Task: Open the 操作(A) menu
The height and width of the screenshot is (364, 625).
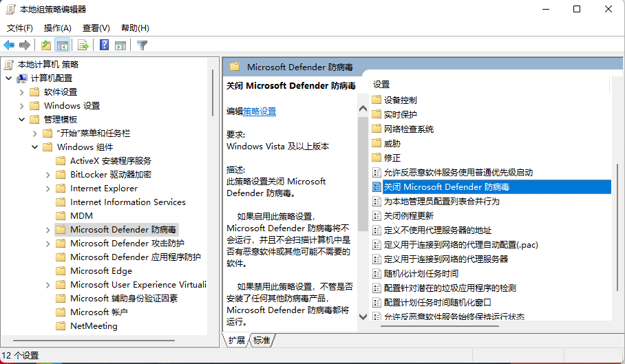Action: 57,28
